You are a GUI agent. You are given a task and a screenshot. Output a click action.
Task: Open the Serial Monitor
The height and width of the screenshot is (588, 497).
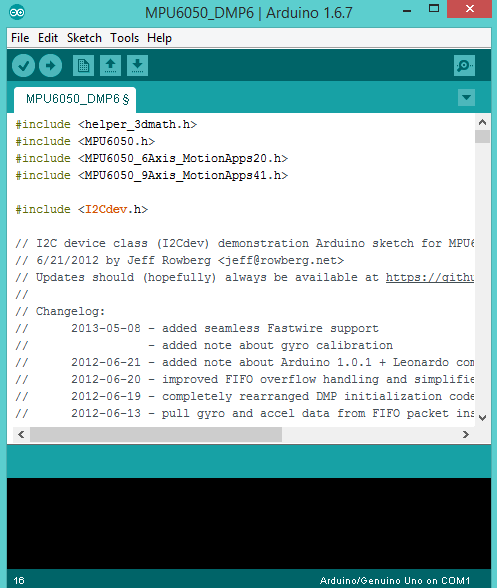pos(464,66)
